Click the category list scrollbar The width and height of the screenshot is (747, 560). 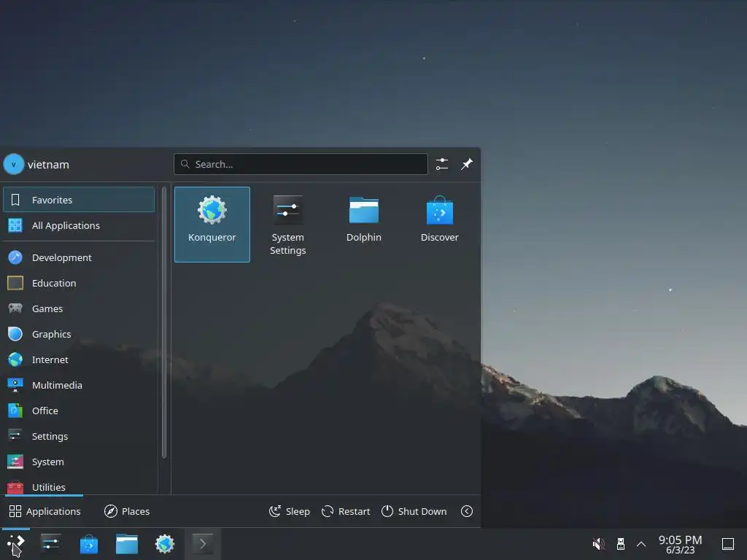[164, 322]
